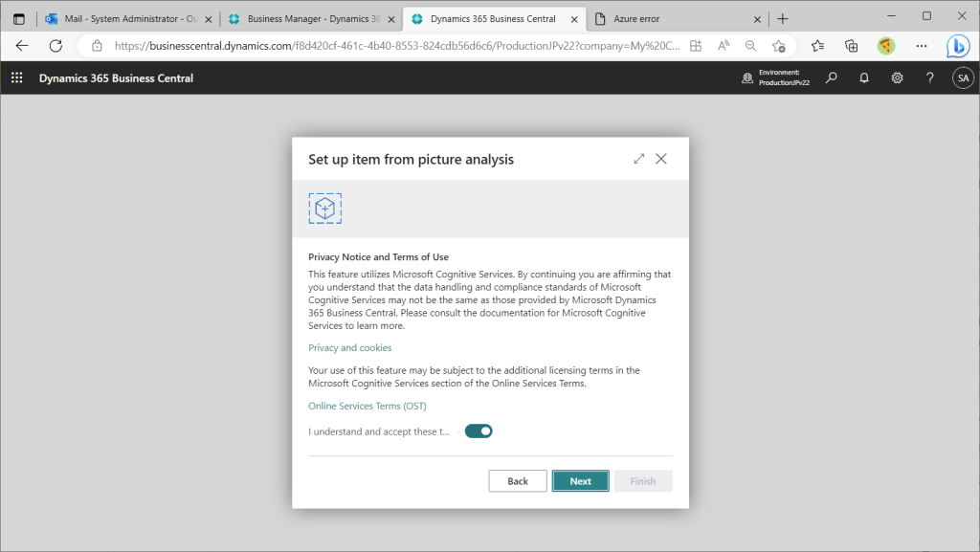Image resolution: width=980 pixels, height=552 pixels.
Task: Click the Next button
Action: point(580,481)
